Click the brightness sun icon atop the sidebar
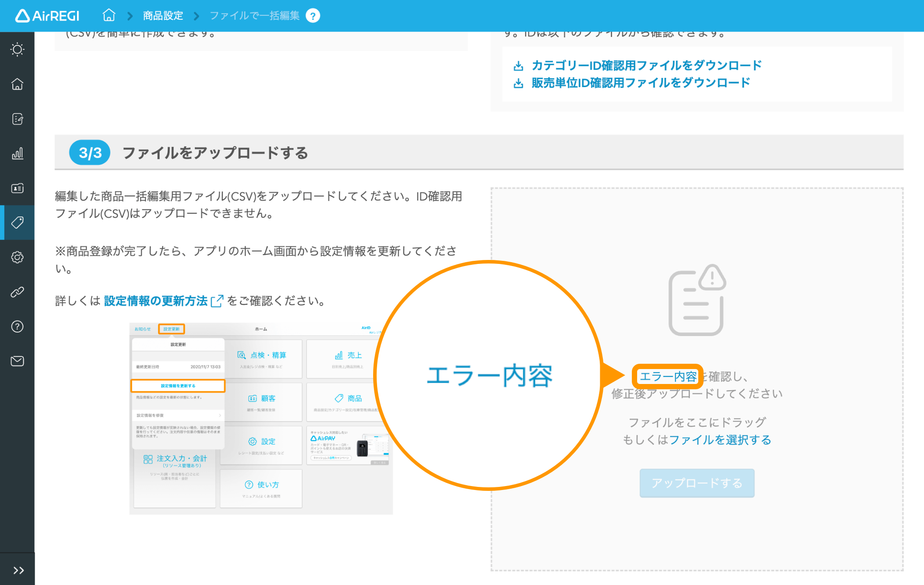This screenshot has width=924, height=585. [x=17, y=49]
